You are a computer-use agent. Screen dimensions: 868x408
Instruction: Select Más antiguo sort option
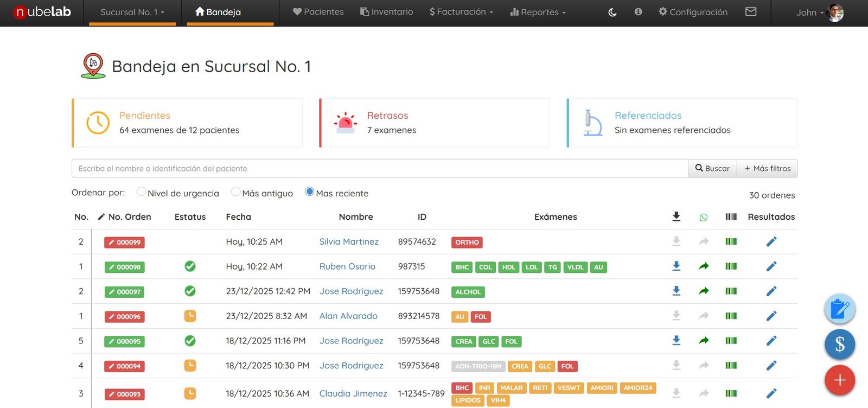(x=236, y=192)
